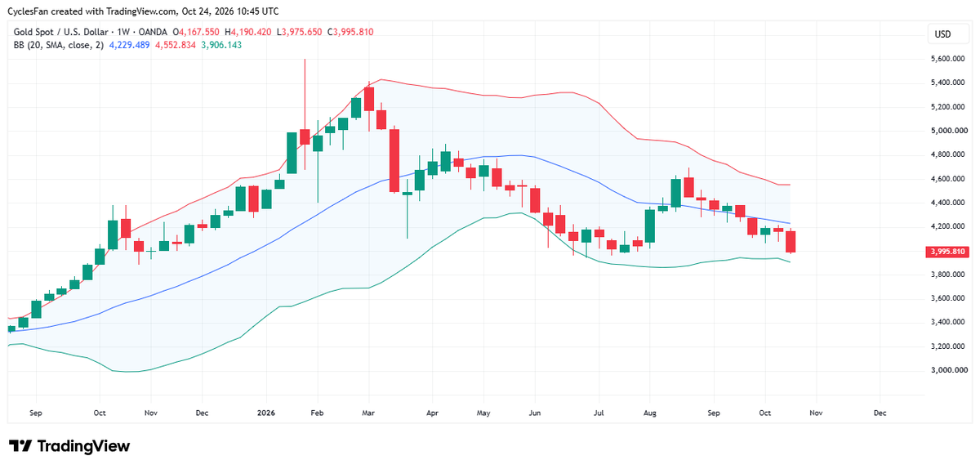Click the close value C3,995.810
The width and height of the screenshot is (980, 469).
350,32
